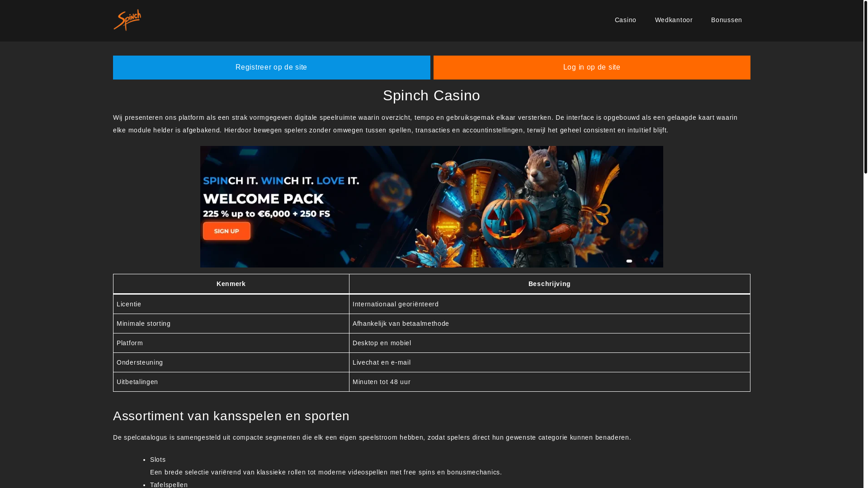The image size is (868, 488).
Task: Open the Casino menu item
Action: [x=625, y=20]
